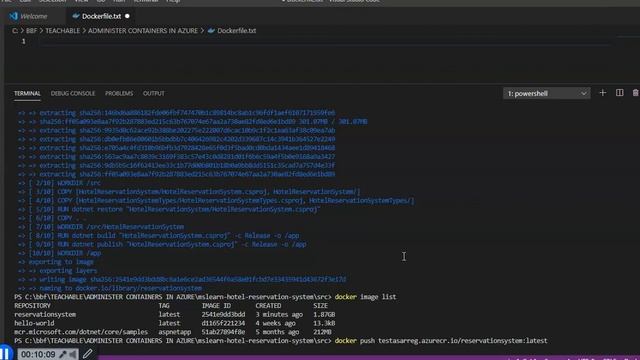The height and width of the screenshot is (360, 640).
Task: Click the unsaved dot on Dockerfile.txt tab
Action: point(127,16)
